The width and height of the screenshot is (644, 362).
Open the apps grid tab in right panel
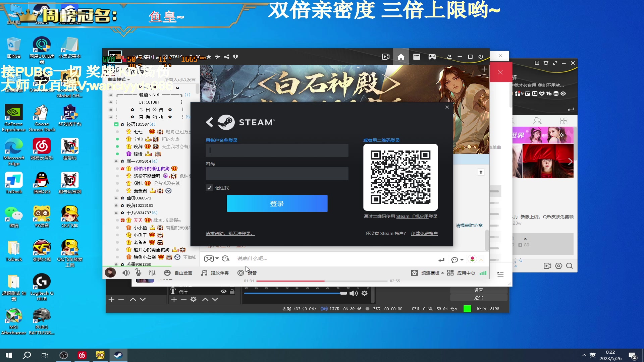pos(563,121)
